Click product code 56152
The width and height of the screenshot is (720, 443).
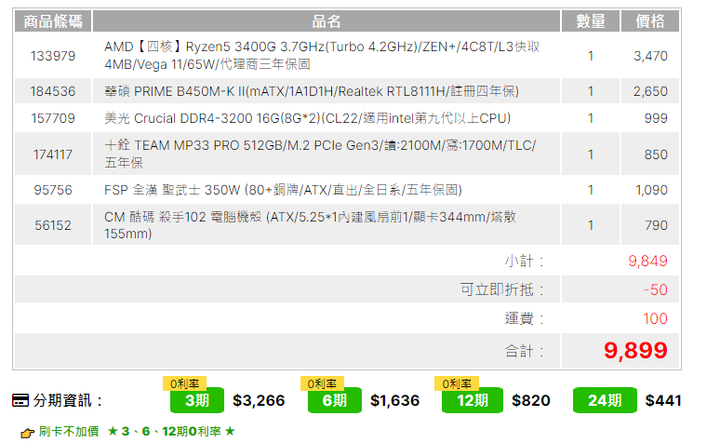53,225
